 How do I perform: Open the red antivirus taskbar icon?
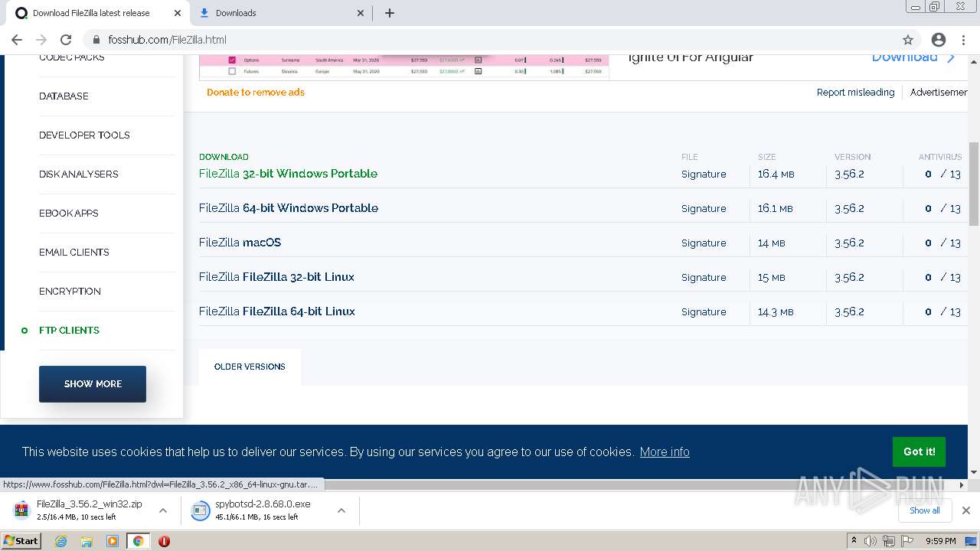point(164,541)
